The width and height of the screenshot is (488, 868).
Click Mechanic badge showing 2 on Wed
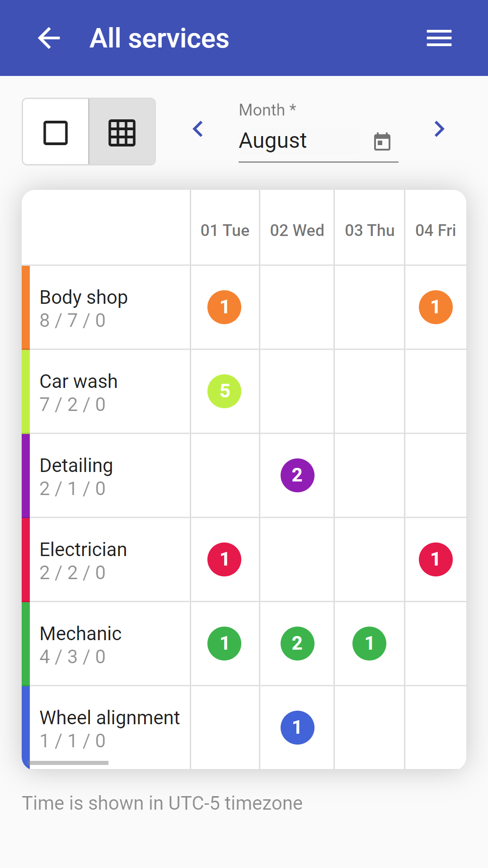coord(297,643)
